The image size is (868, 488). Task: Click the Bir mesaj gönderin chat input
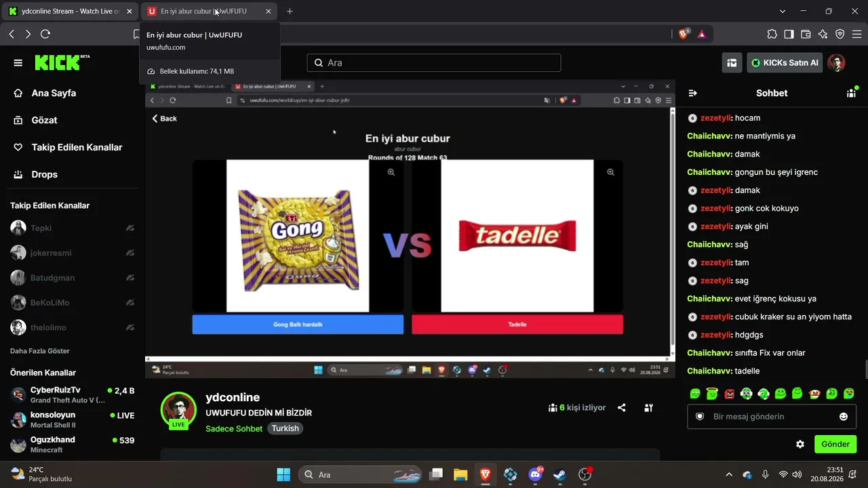coord(772,417)
